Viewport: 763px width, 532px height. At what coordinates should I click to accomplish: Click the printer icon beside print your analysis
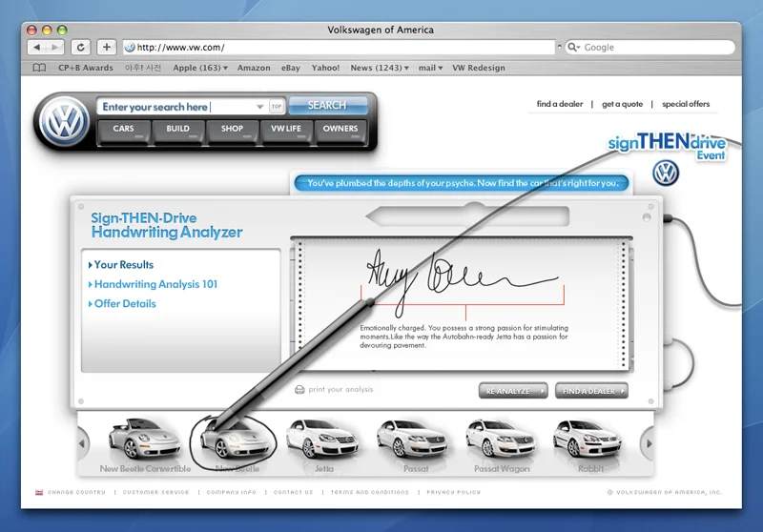tap(299, 390)
